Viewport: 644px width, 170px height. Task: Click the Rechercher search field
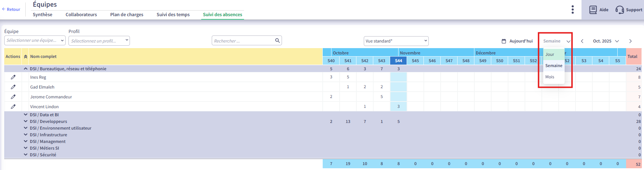[x=243, y=41]
